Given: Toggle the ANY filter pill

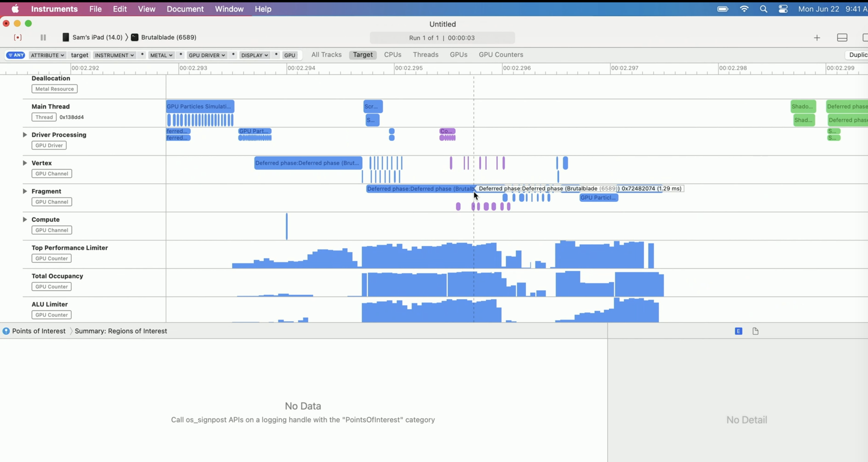Looking at the screenshot, I should (x=15, y=55).
